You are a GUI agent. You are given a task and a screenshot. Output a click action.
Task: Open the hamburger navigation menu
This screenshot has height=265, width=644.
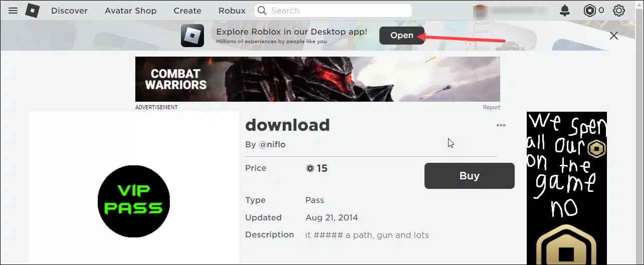tap(13, 11)
